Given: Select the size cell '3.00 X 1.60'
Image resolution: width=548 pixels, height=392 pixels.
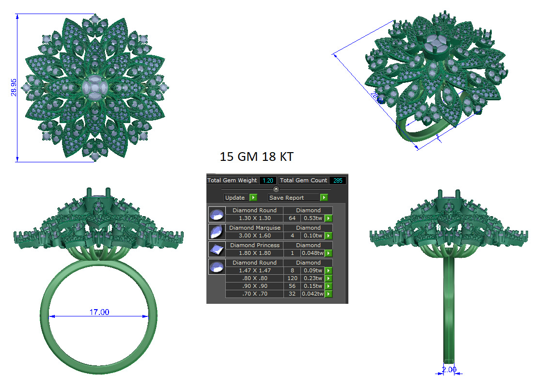Looking at the screenshot, I should click(255, 235).
